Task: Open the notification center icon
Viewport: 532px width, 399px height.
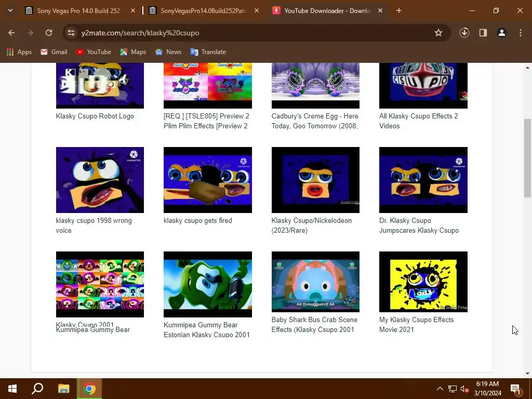Action: pyautogui.click(x=516, y=389)
